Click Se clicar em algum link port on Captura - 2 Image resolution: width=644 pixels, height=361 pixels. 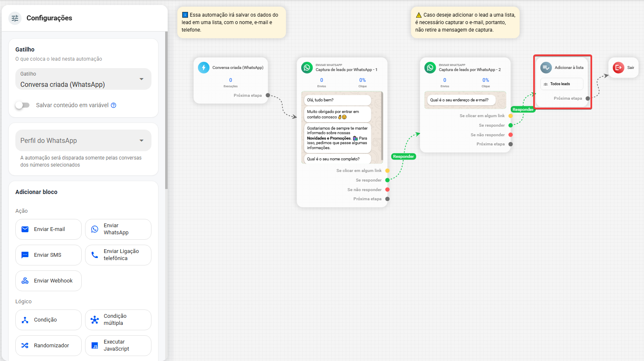click(511, 116)
